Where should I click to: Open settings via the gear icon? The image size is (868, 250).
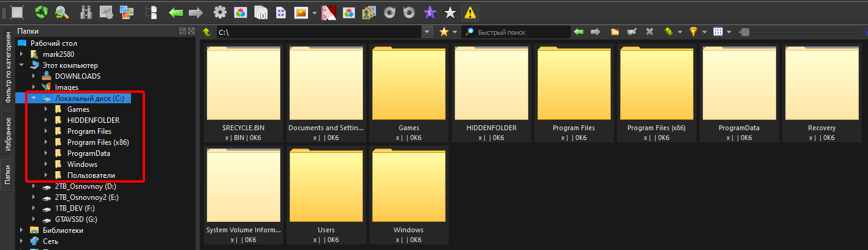point(220,12)
